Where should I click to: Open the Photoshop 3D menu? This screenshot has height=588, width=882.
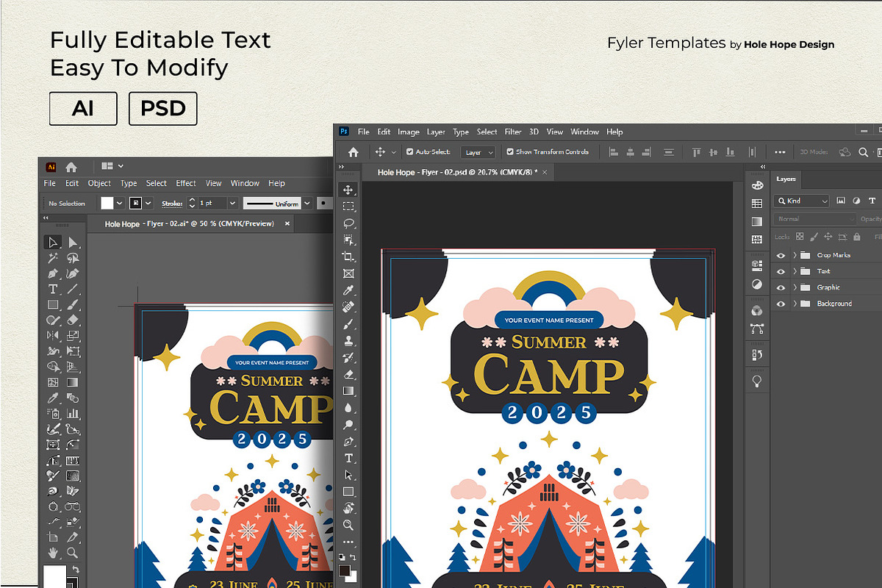coord(534,132)
